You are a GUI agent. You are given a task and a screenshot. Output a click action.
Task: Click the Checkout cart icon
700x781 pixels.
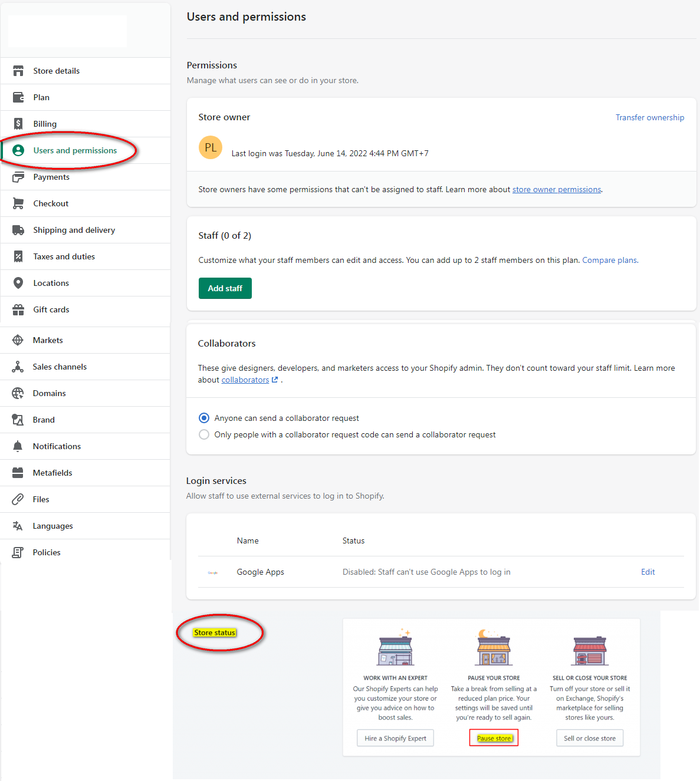(18, 203)
